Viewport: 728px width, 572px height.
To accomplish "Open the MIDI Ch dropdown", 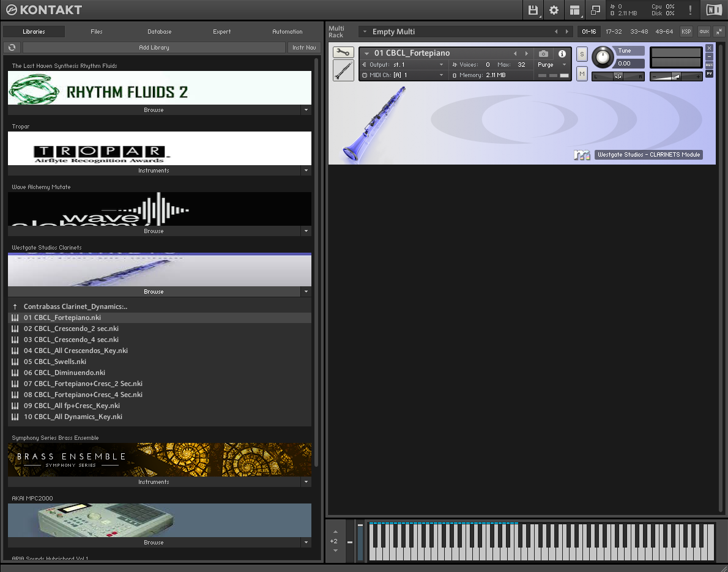I will [x=403, y=75].
